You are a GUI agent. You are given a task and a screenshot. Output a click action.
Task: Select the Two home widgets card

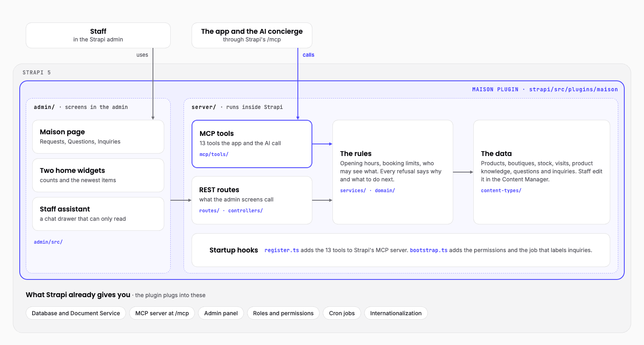point(98,175)
